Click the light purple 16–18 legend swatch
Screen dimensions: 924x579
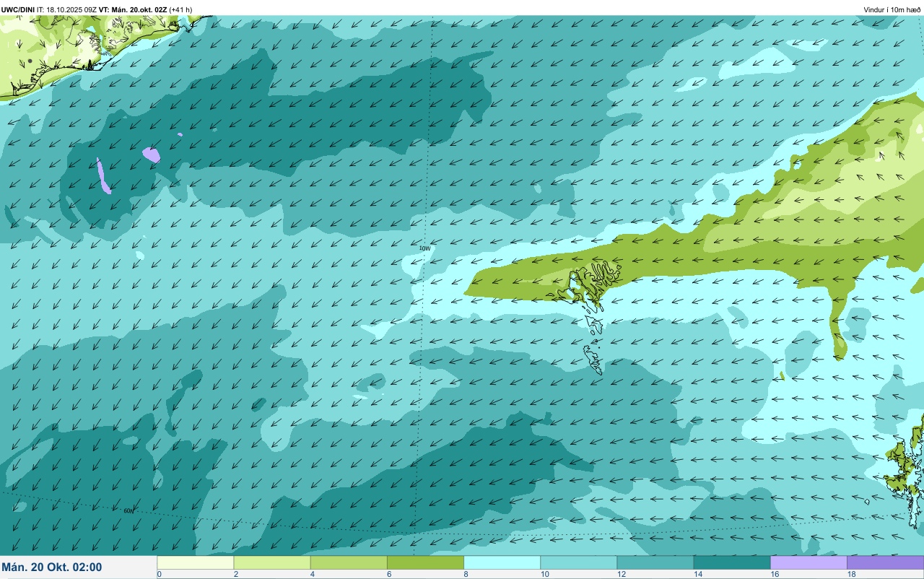click(808, 562)
